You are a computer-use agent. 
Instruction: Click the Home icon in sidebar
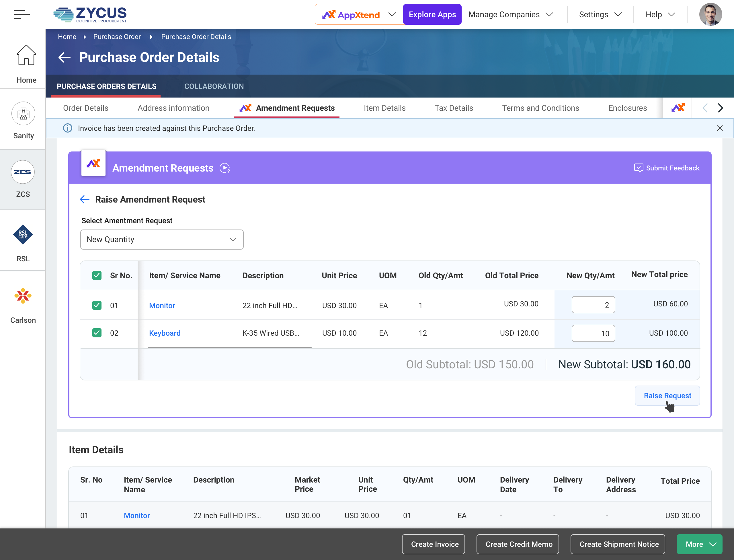pyautogui.click(x=26, y=56)
